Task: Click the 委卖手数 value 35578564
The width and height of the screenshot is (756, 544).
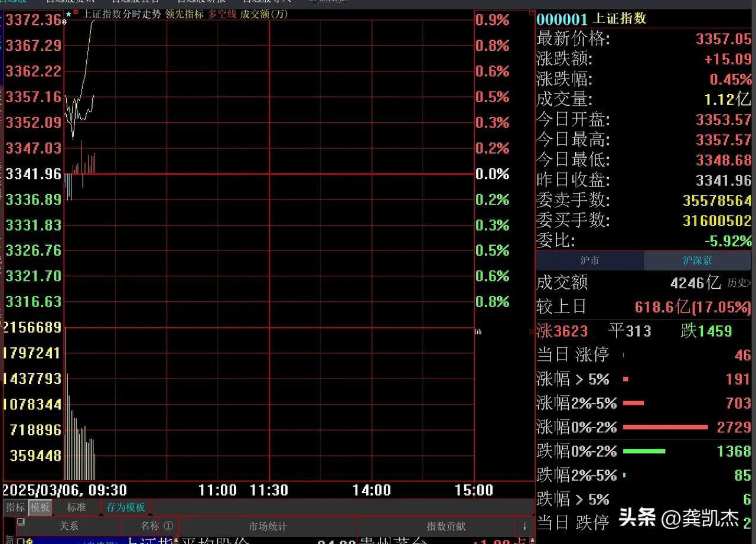Action: [x=717, y=201]
